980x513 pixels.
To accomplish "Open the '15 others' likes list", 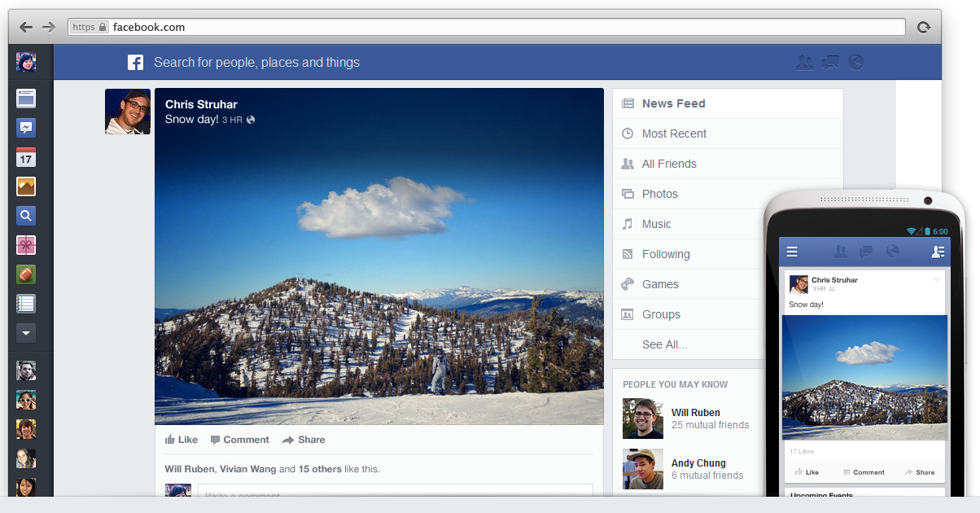I will tap(320, 469).
